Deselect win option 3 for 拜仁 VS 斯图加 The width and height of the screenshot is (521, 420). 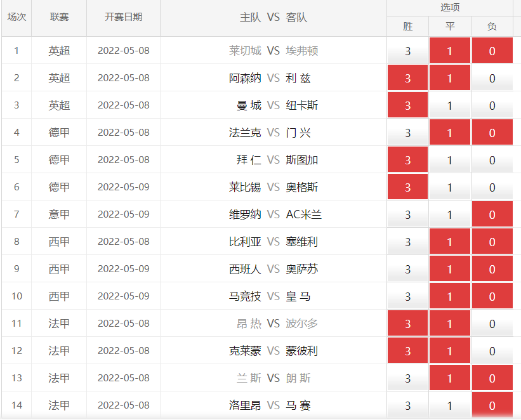click(407, 159)
